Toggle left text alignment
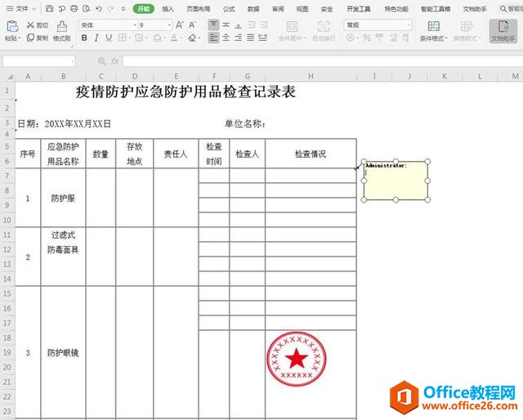Image resolution: width=523 pixels, height=420 pixels. [x=214, y=38]
